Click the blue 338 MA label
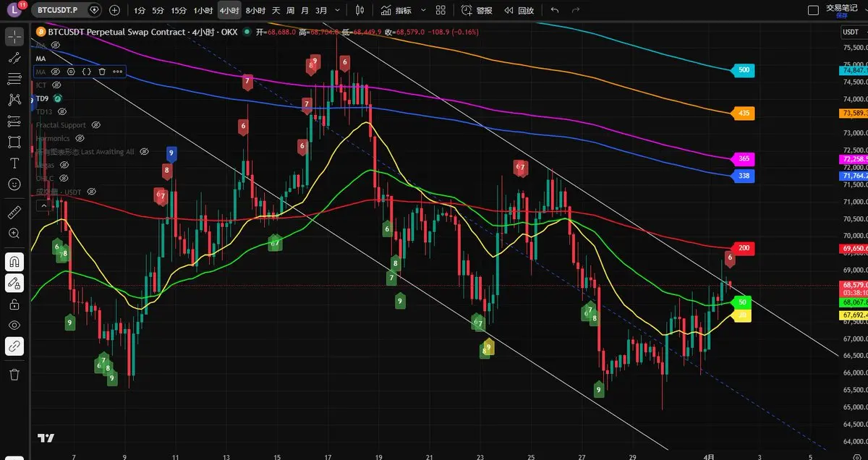Viewport: 868px width, 460px height. [743, 176]
